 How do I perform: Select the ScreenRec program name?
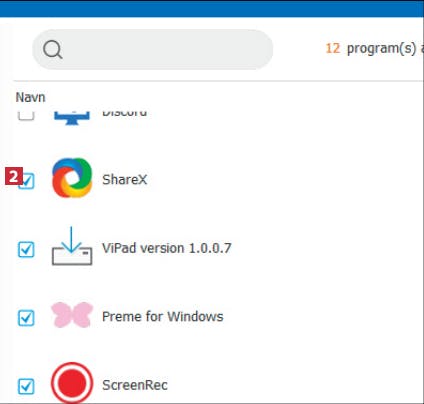pos(135,385)
